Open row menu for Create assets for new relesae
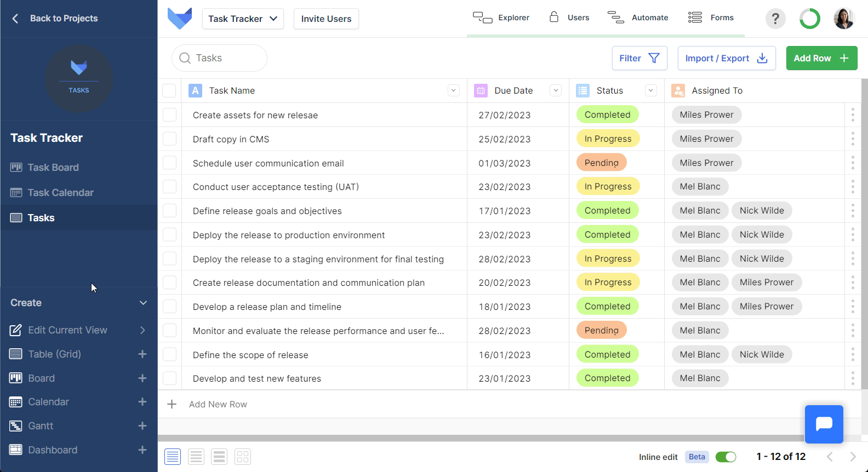 click(x=853, y=115)
